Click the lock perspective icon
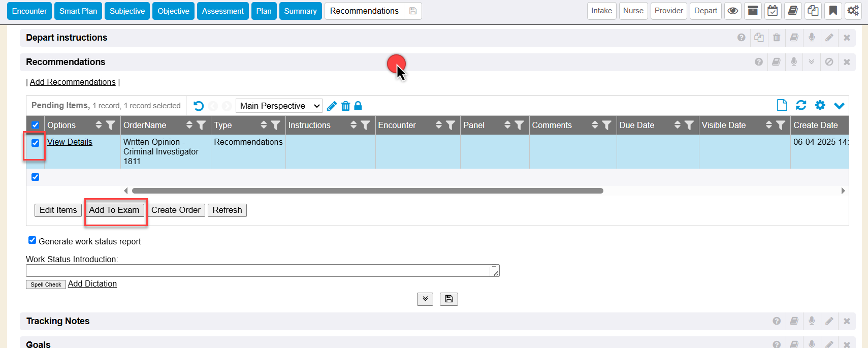The width and height of the screenshot is (868, 348). pyautogui.click(x=358, y=106)
